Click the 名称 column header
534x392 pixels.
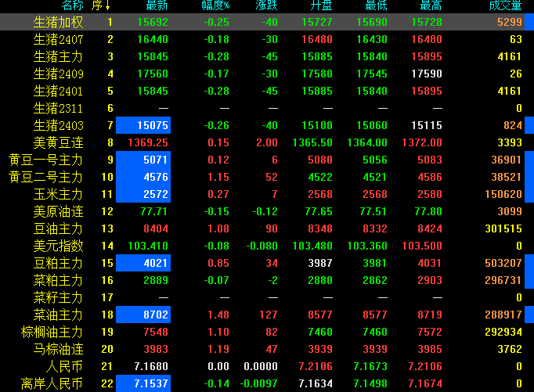pos(73,5)
